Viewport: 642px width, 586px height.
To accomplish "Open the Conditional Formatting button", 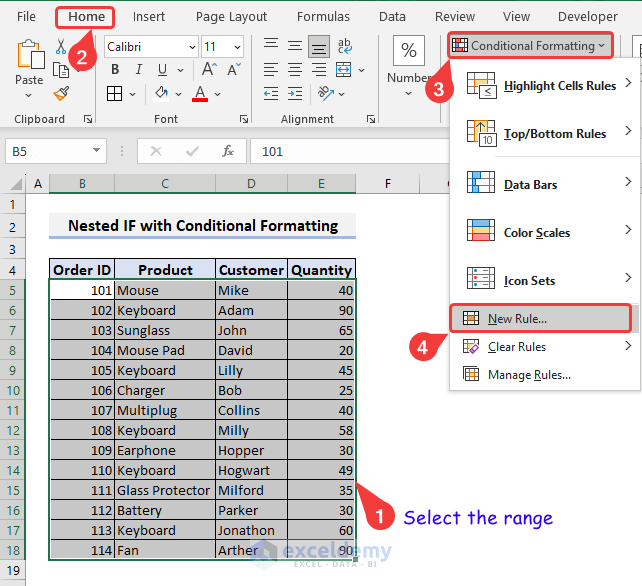I will click(529, 45).
